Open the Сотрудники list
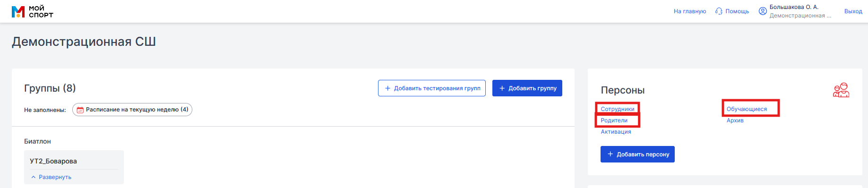868x188 pixels. [618, 109]
